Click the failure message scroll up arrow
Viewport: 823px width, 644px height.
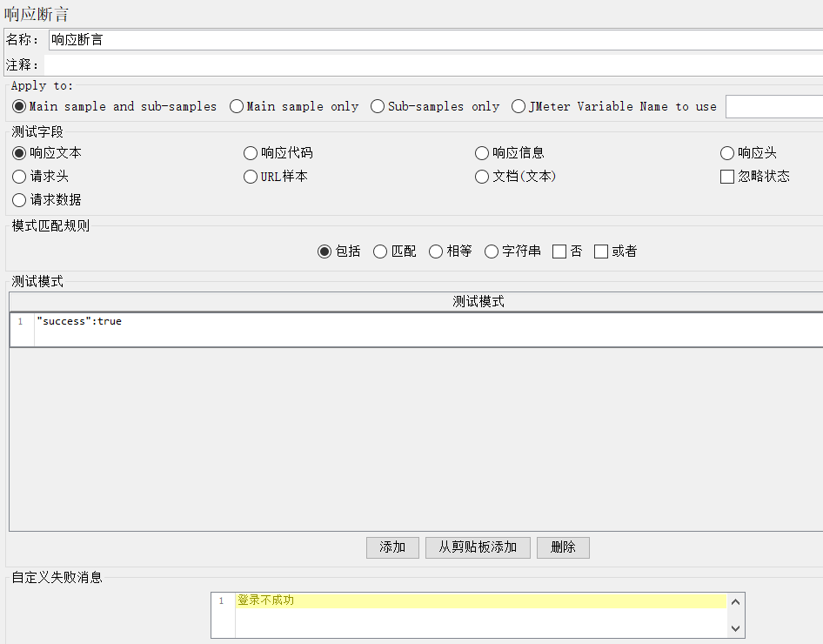pyautogui.click(x=735, y=602)
